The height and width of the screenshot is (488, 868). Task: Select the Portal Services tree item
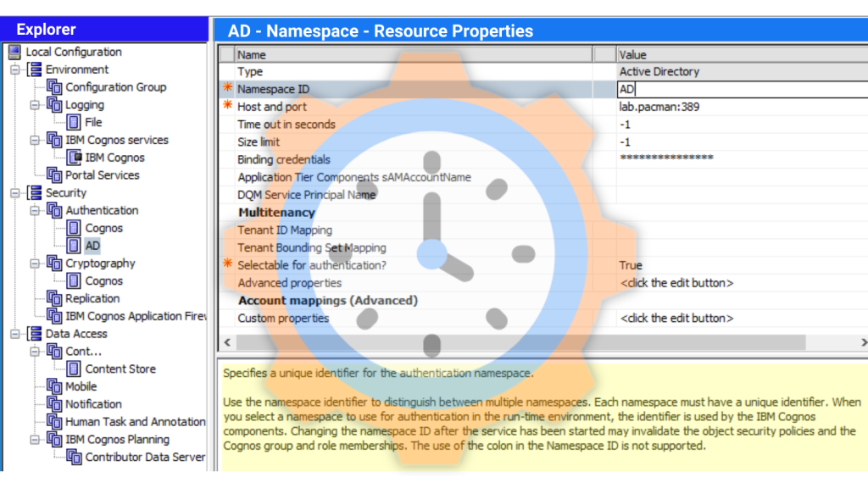point(103,175)
